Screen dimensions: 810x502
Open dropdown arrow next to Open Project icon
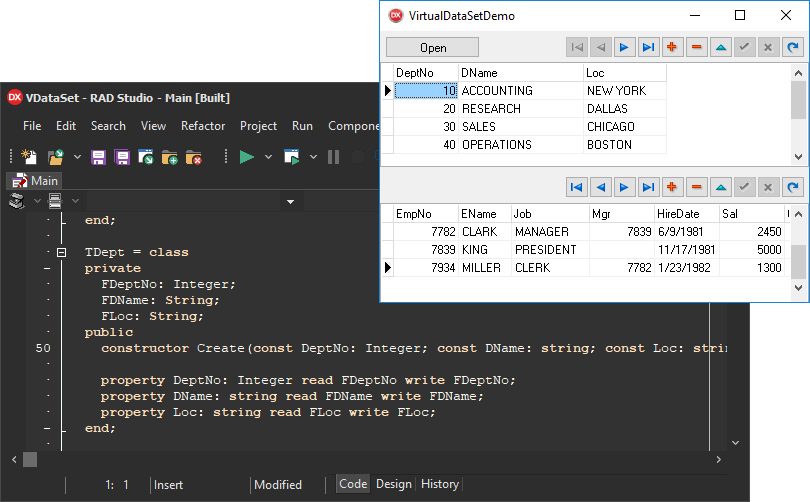tap(76, 157)
